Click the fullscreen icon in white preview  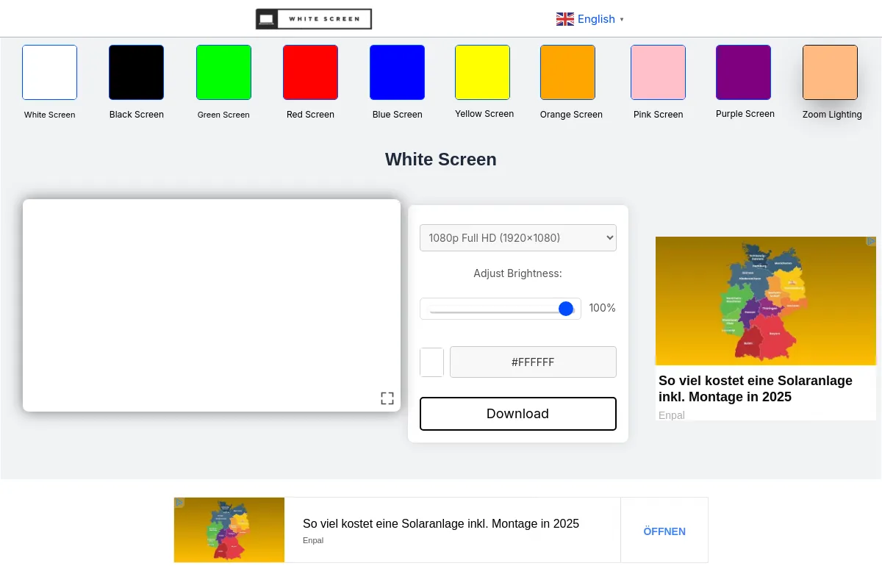pos(387,398)
